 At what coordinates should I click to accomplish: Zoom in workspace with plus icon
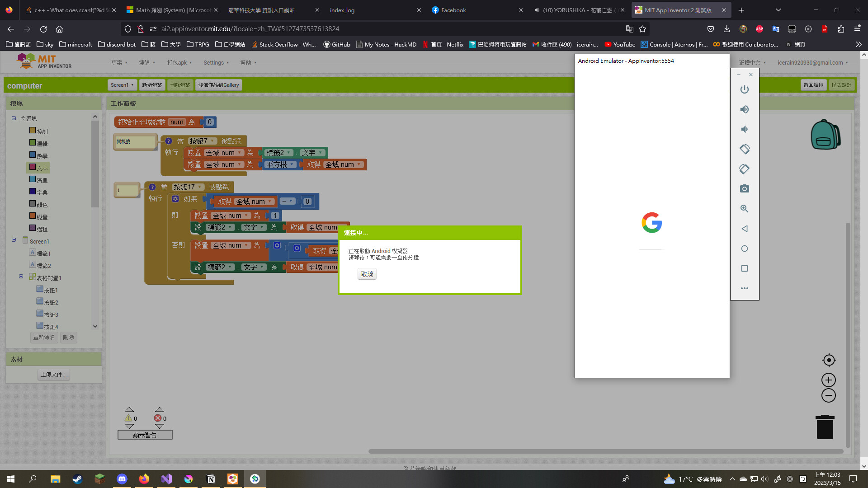tap(829, 380)
